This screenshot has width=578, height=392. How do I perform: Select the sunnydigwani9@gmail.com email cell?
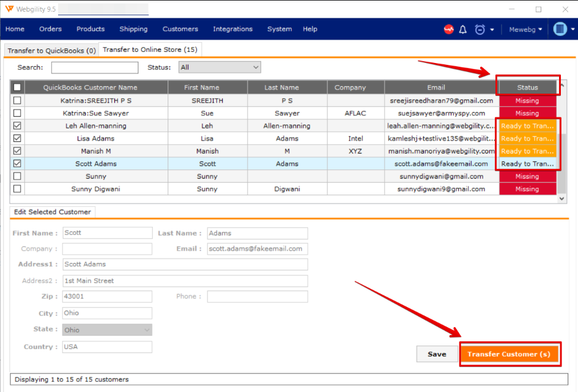coord(441,189)
